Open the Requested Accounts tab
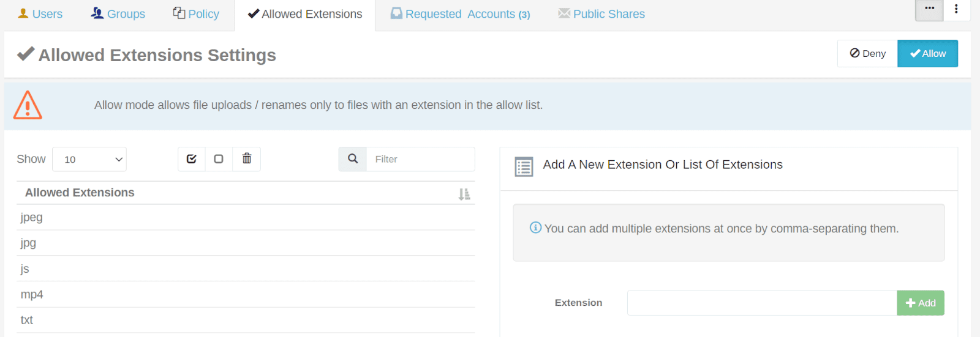The height and width of the screenshot is (337, 980). (461, 14)
